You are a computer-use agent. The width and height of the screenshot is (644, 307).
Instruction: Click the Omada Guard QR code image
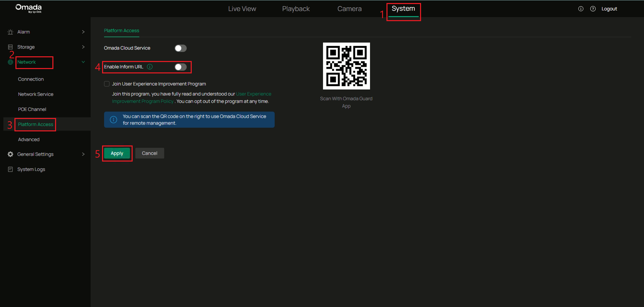point(346,66)
